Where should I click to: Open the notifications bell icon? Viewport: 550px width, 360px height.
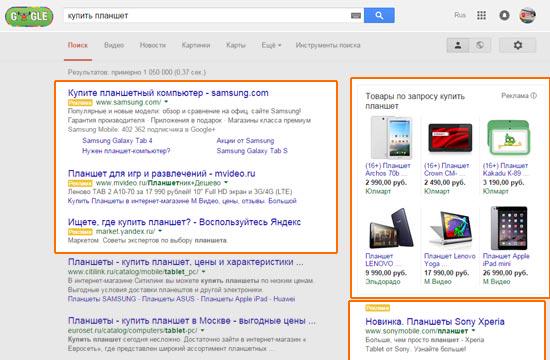pyautogui.click(x=504, y=15)
